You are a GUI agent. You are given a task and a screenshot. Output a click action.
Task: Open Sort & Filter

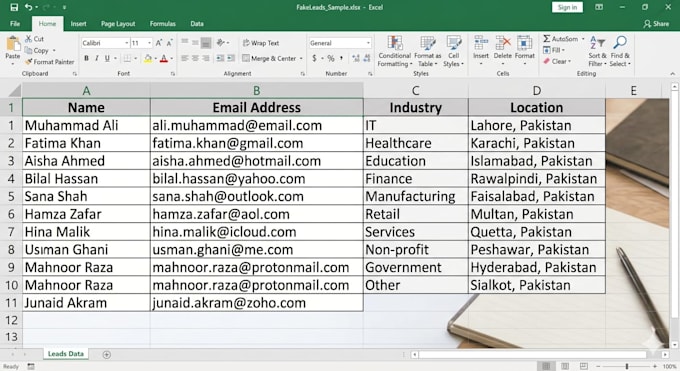[597, 51]
